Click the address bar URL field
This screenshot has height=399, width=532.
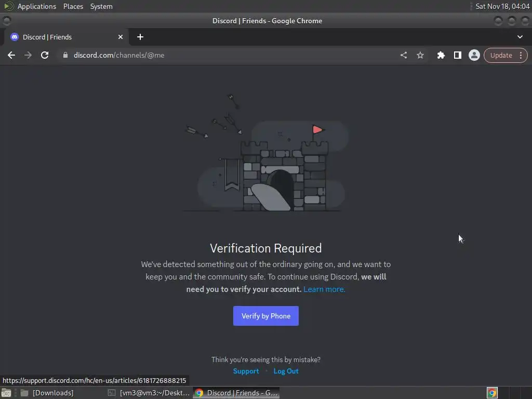coord(228,55)
